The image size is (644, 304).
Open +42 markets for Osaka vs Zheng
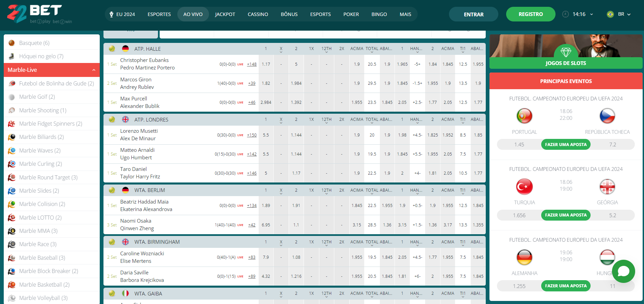(252, 225)
